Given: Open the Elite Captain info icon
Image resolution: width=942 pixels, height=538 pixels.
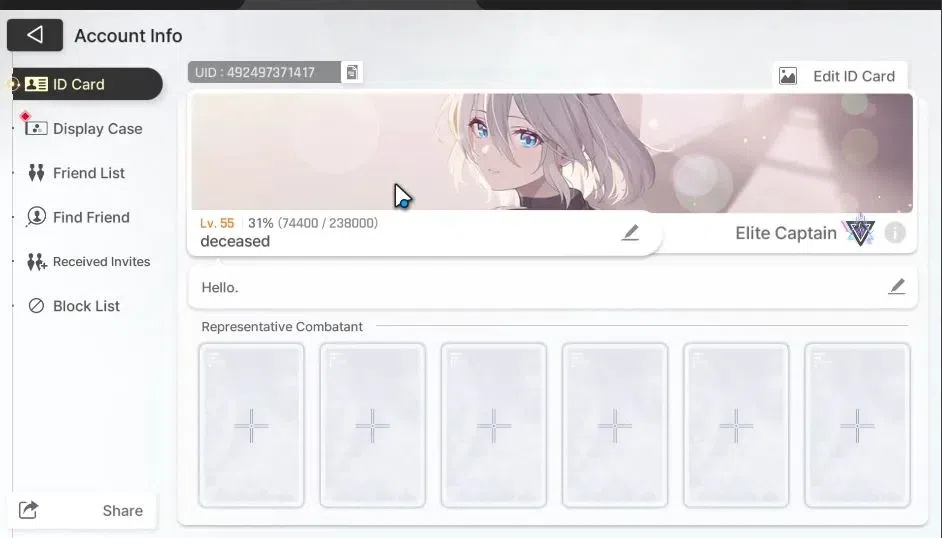Looking at the screenshot, I should (x=895, y=233).
